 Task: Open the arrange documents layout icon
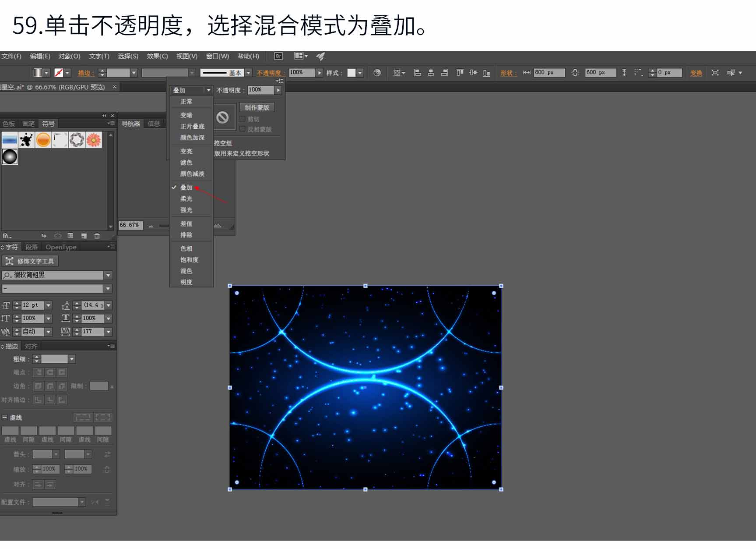pos(301,56)
